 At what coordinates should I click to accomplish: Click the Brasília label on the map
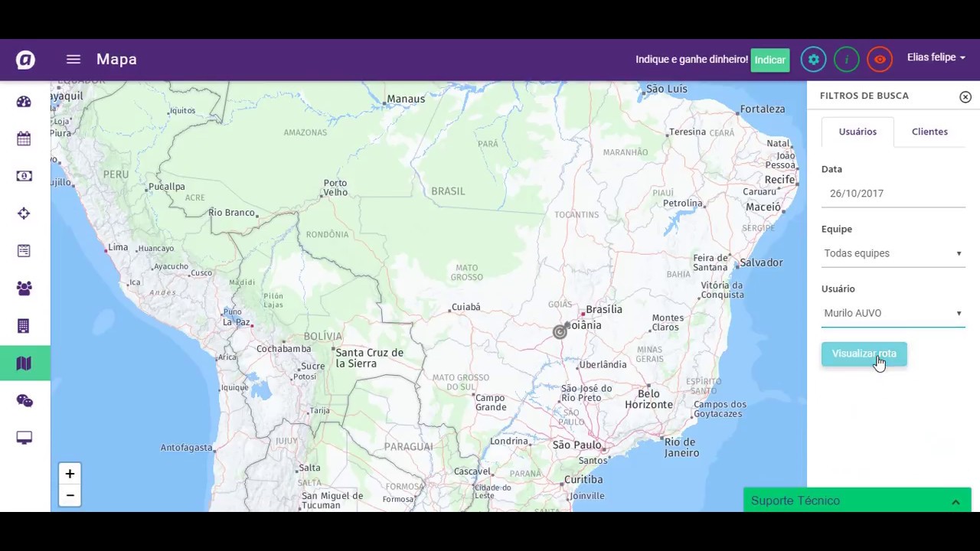point(604,309)
